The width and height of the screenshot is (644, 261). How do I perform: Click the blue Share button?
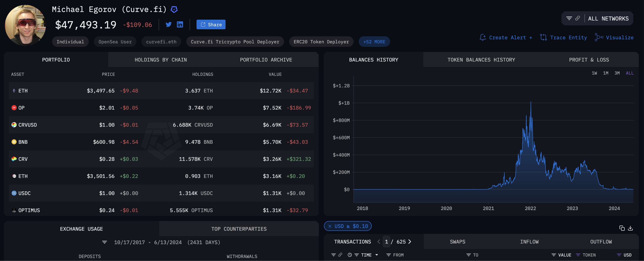point(211,24)
